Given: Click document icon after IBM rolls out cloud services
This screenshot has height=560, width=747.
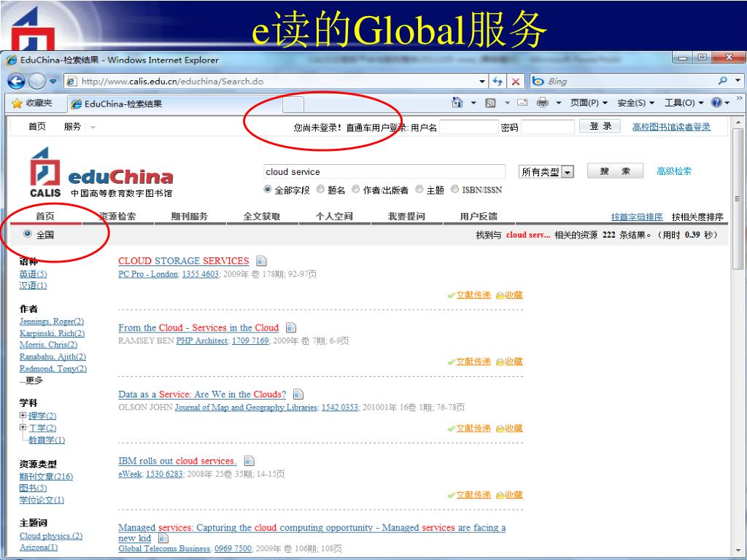Looking at the screenshot, I should coord(249,461).
